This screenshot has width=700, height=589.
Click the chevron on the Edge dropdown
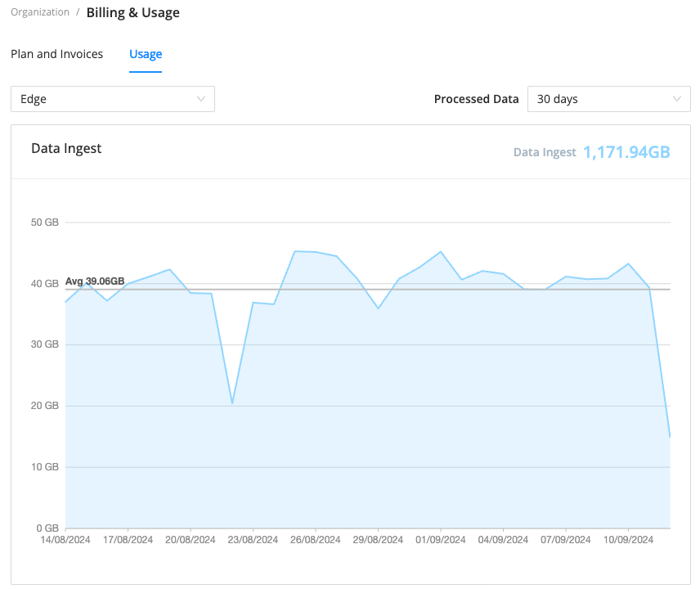201,98
